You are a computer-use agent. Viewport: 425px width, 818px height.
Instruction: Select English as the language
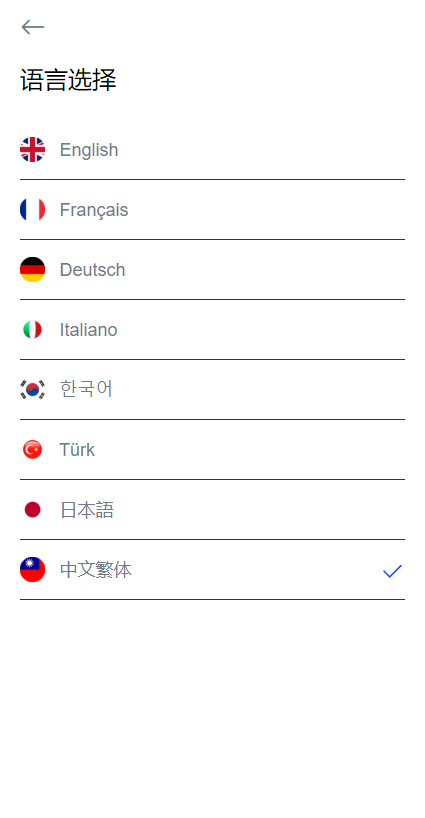(89, 150)
